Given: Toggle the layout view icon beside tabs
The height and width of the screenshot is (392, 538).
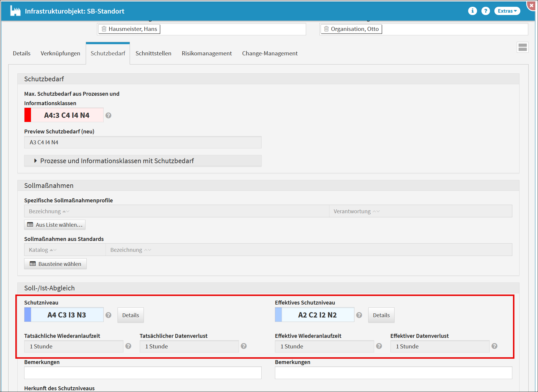Looking at the screenshot, I should pyautogui.click(x=522, y=47).
